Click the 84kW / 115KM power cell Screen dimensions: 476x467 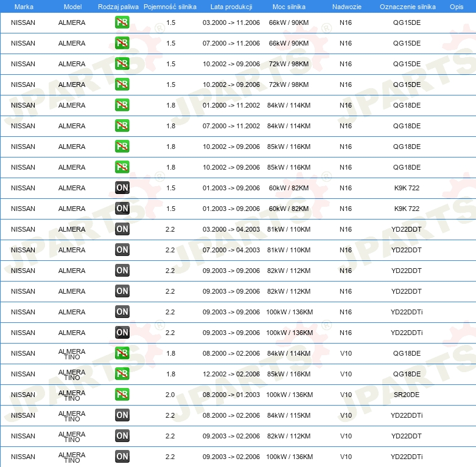click(289, 415)
